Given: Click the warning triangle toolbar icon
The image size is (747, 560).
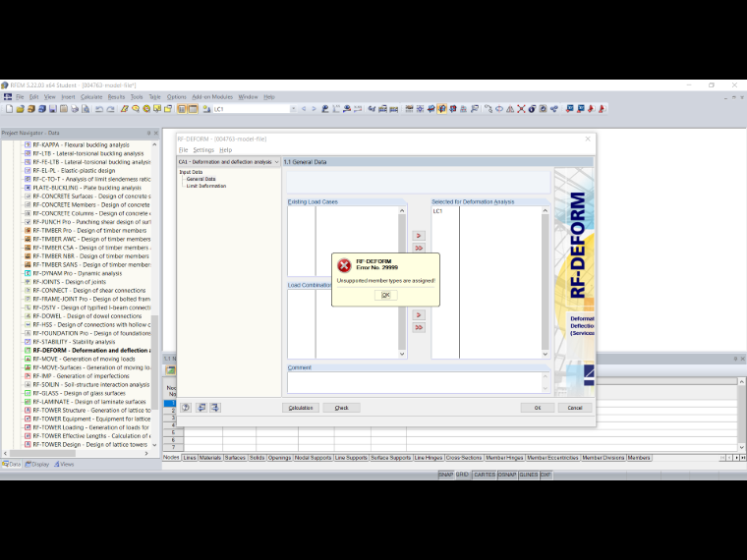Looking at the screenshot, I should tap(510, 109).
